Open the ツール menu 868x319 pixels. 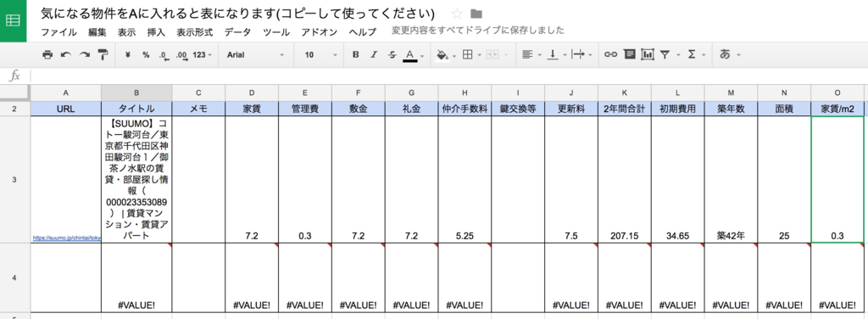[275, 32]
